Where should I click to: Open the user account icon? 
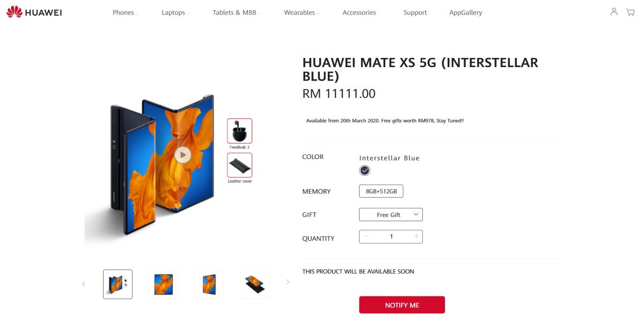tap(614, 12)
